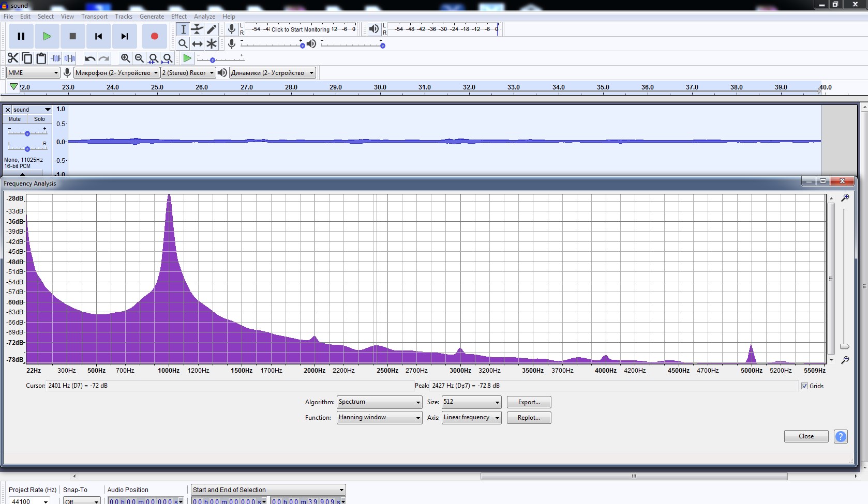Zoom out on the frequency plot
Screen dimensions: 868x504
[845, 360]
